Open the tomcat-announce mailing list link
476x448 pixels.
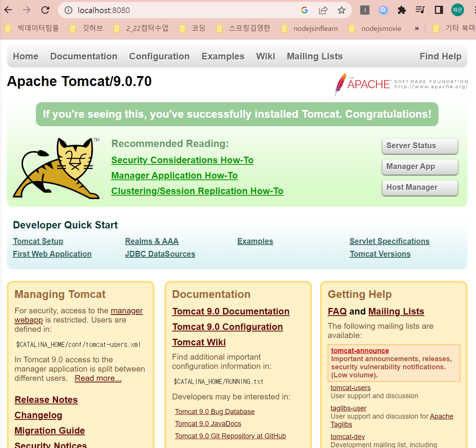360,351
